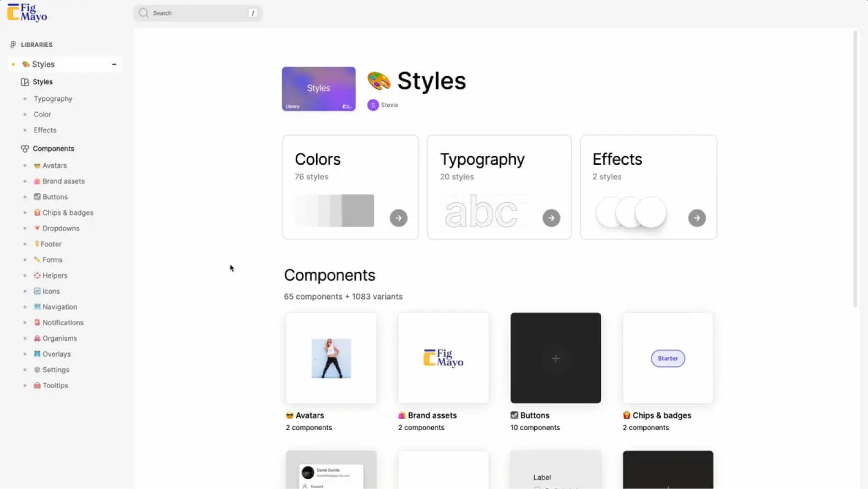The image size is (868, 489).
Task: Open the Typography card heading
Action: (x=482, y=159)
